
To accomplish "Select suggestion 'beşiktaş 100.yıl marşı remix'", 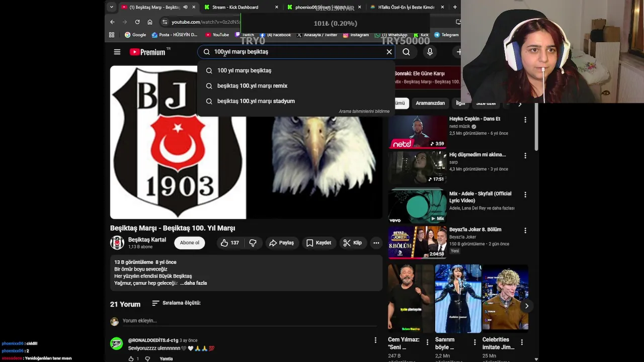I will (x=296, y=85).
